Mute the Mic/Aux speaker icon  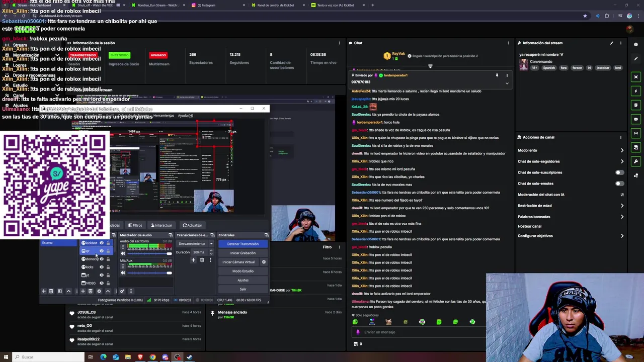pos(123,273)
